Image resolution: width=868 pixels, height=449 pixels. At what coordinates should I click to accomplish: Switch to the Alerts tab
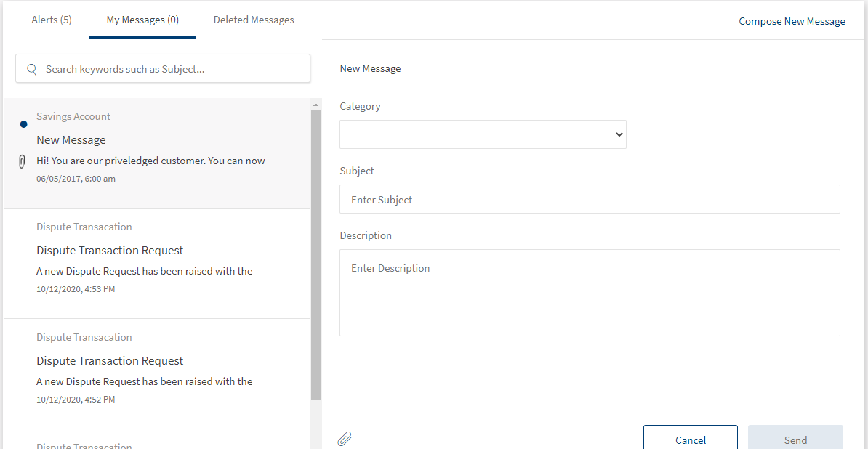point(52,20)
